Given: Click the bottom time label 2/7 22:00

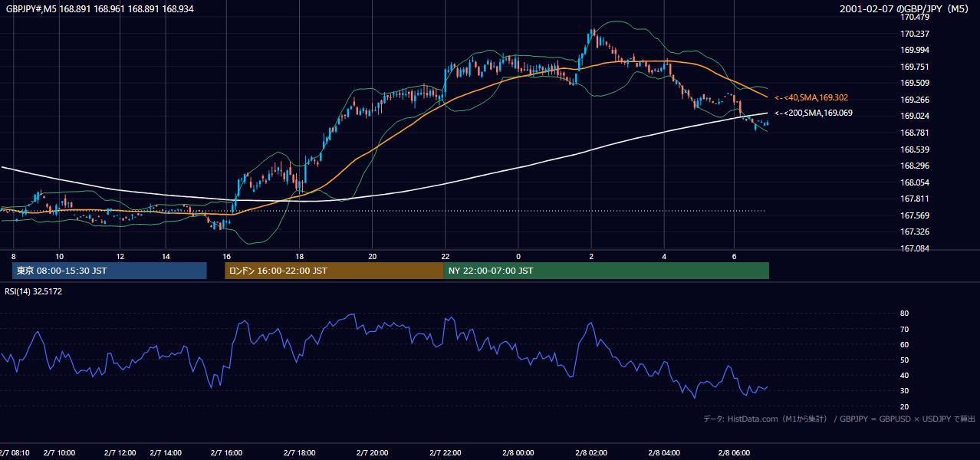Looking at the screenshot, I should (x=445, y=453).
